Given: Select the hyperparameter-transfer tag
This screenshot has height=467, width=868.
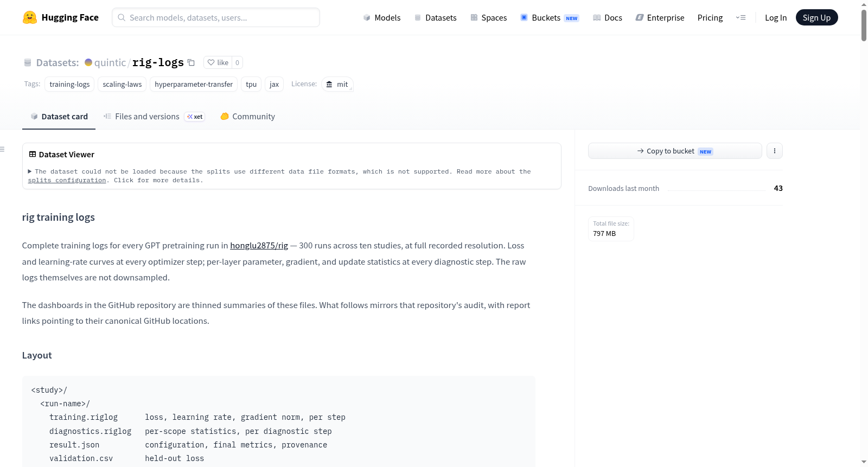Looking at the screenshot, I should [194, 84].
